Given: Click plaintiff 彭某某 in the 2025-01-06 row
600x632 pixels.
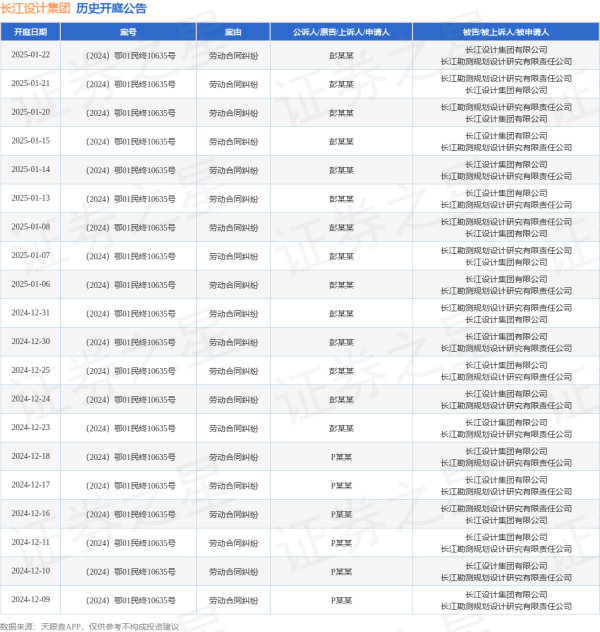Looking at the screenshot, I should [x=341, y=285].
